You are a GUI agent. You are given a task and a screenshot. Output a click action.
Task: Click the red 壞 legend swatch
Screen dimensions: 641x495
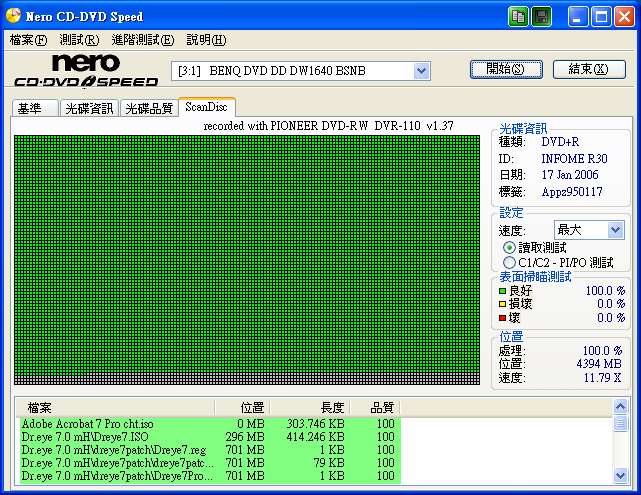click(502, 318)
